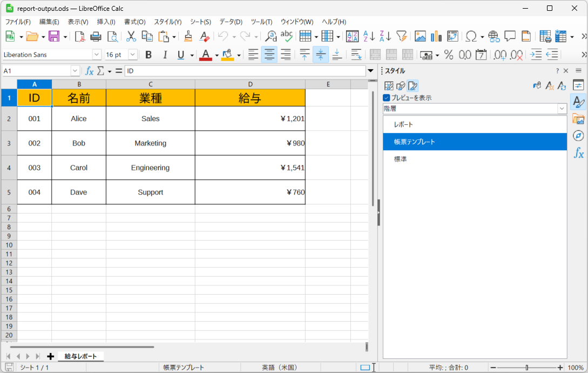588x373 pixels.
Task: Toggle Italic formatting
Action: pyautogui.click(x=165, y=55)
